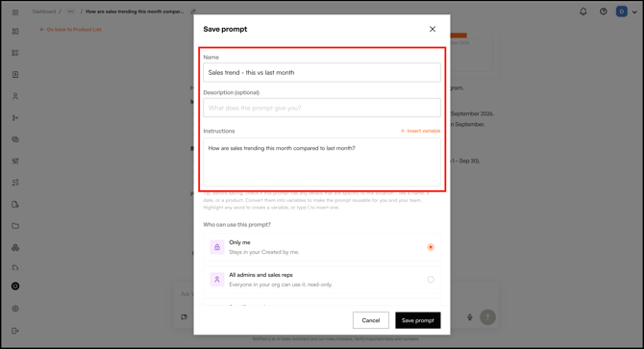Select the settings gear sidebar icon
Screen dimensions: 644x349
pos(15,309)
